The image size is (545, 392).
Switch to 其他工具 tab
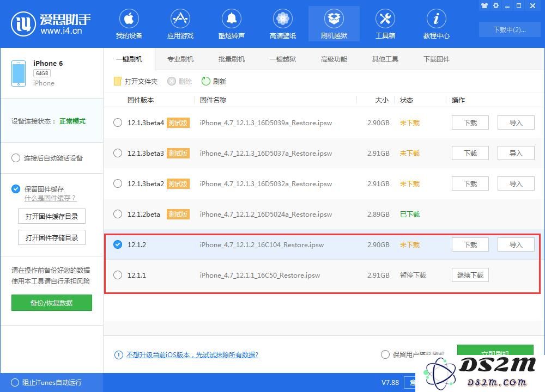(x=385, y=59)
